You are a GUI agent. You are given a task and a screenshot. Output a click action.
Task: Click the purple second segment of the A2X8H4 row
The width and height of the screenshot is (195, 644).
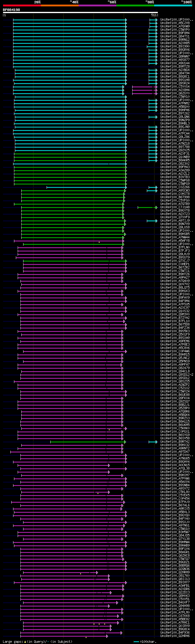[145, 90]
